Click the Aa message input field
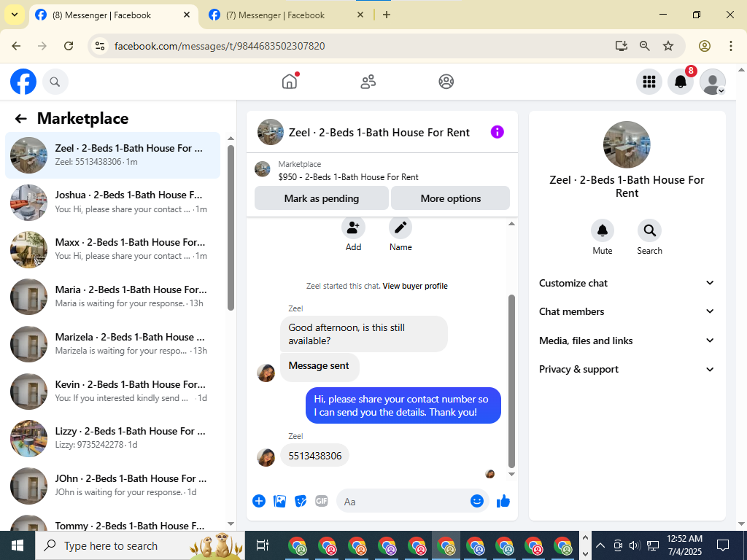The image size is (747, 560). [405, 502]
